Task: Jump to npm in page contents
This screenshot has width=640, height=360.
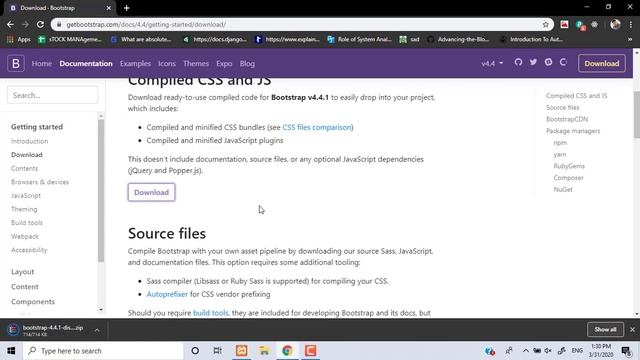Action: 560,143
